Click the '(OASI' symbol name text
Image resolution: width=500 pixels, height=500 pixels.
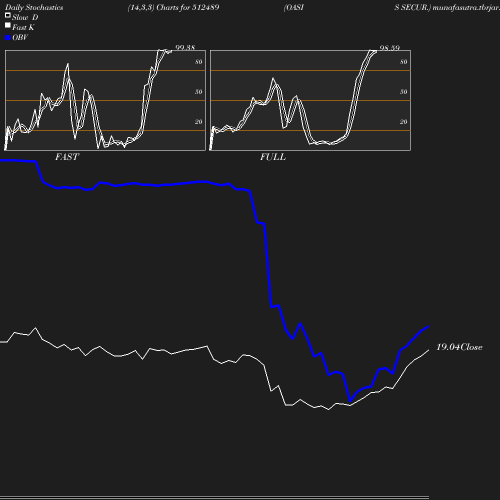(294, 7)
